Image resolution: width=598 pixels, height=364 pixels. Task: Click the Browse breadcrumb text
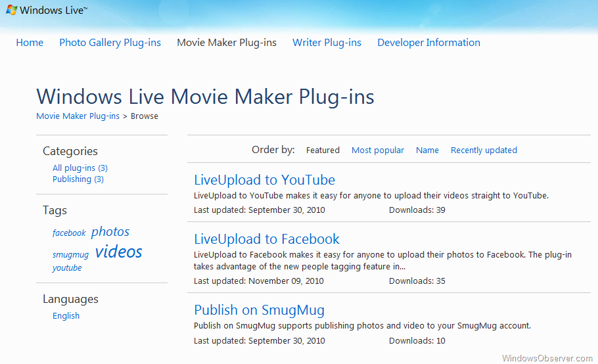[144, 116]
